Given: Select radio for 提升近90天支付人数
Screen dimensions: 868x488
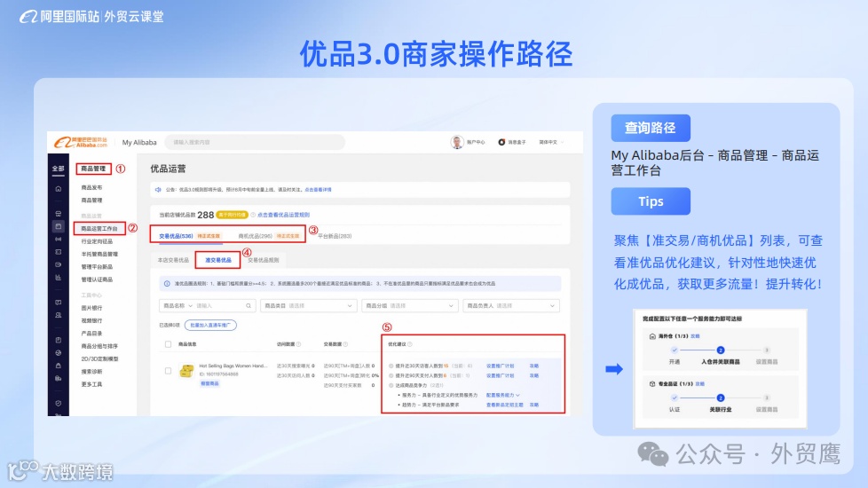Looking at the screenshot, I should coord(391,375).
